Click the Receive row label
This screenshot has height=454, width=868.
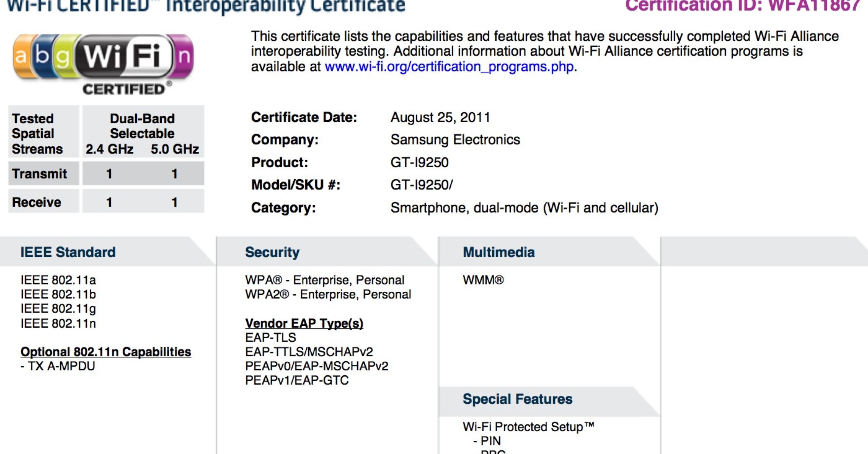(x=37, y=202)
